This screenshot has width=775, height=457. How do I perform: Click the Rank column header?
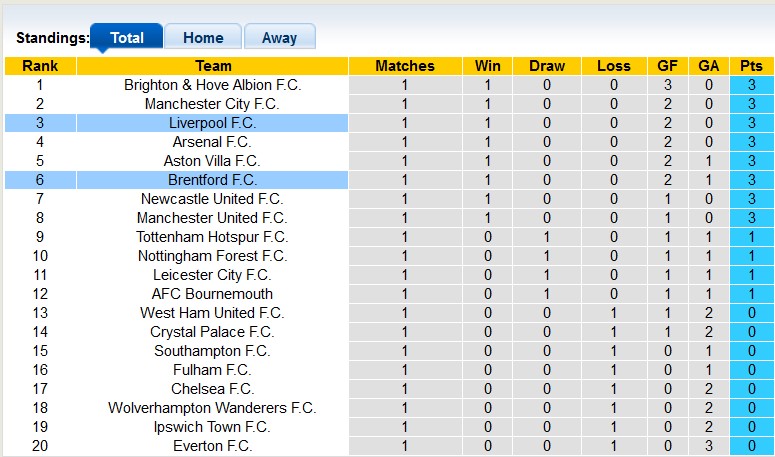(40, 66)
